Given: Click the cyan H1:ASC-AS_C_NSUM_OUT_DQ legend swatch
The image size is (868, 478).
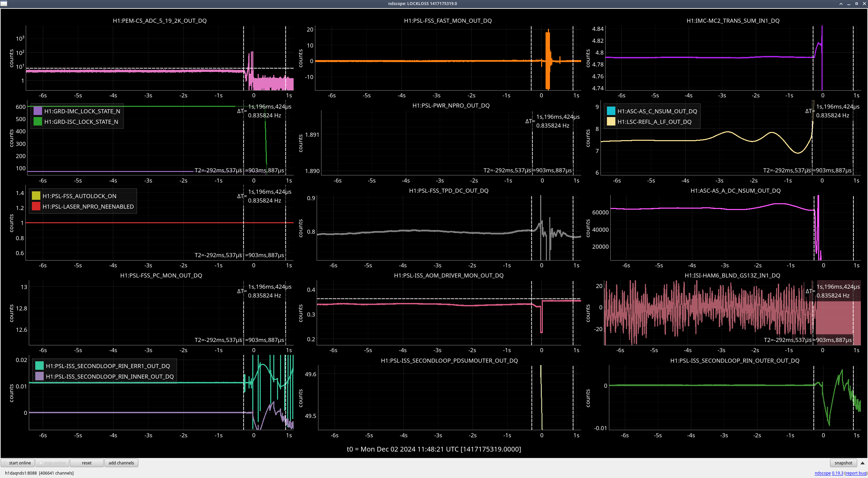Looking at the screenshot, I should click(611, 111).
